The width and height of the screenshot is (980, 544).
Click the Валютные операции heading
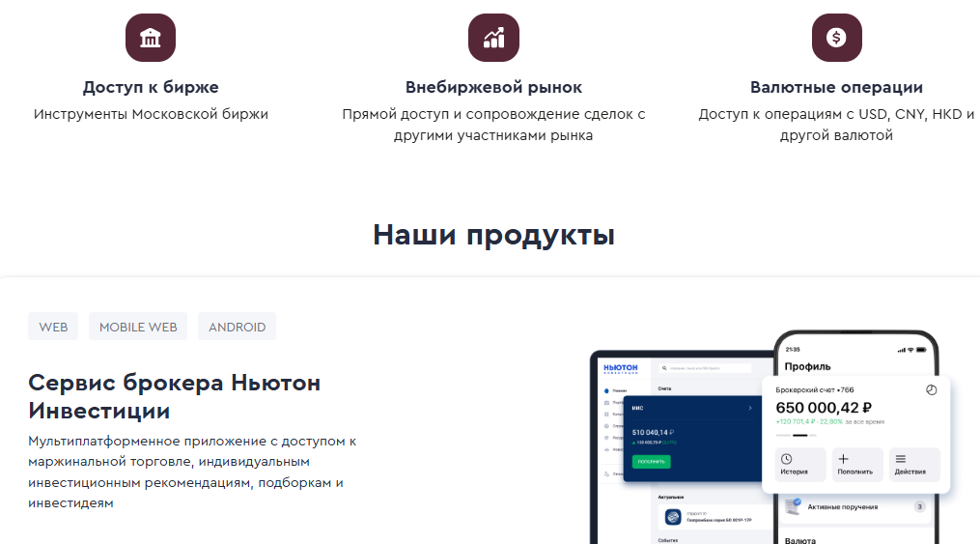tap(837, 87)
